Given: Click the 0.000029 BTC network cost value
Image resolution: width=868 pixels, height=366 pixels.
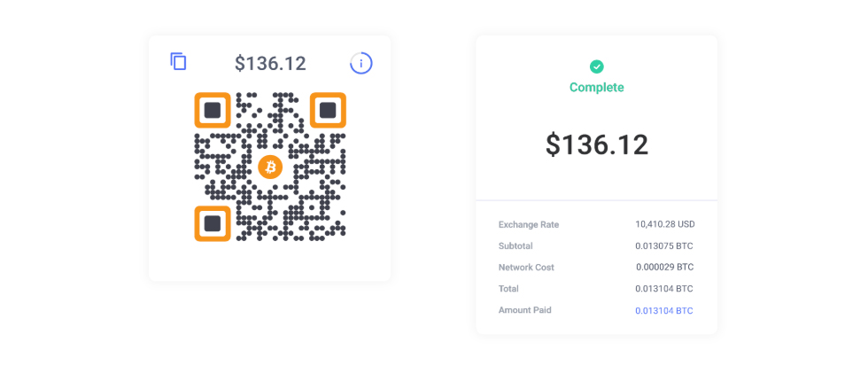Looking at the screenshot, I should (664, 268).
